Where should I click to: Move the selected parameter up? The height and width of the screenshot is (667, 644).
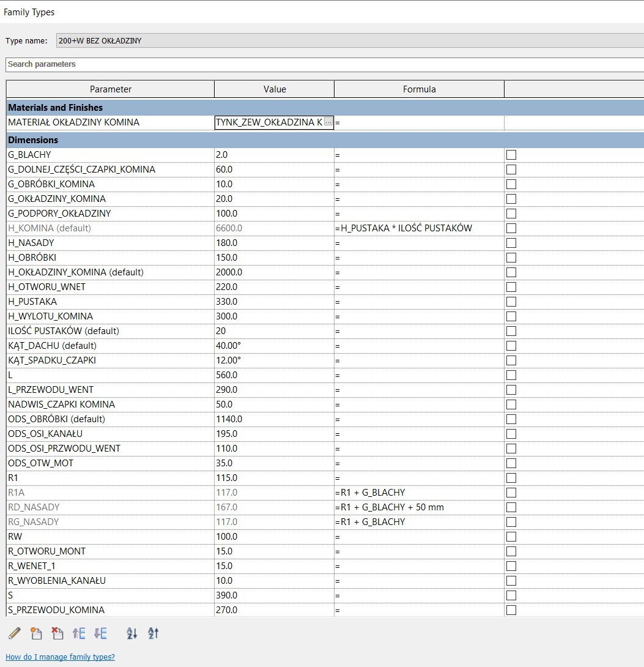coord(79,633)
